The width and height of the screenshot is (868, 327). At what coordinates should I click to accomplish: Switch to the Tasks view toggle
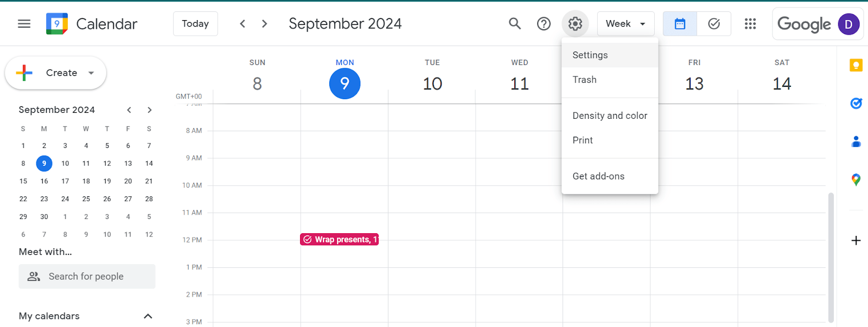pyautogui.click(x=714, y=24)
